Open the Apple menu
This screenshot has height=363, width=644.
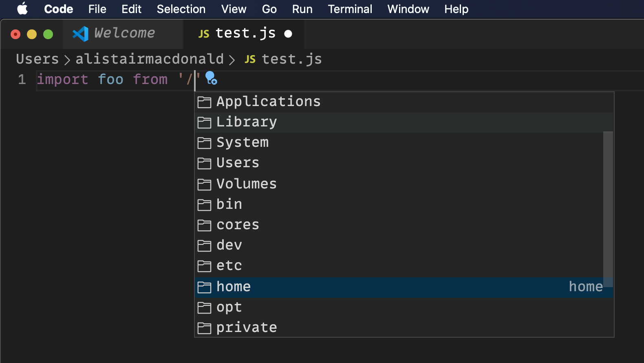(23, 9)
